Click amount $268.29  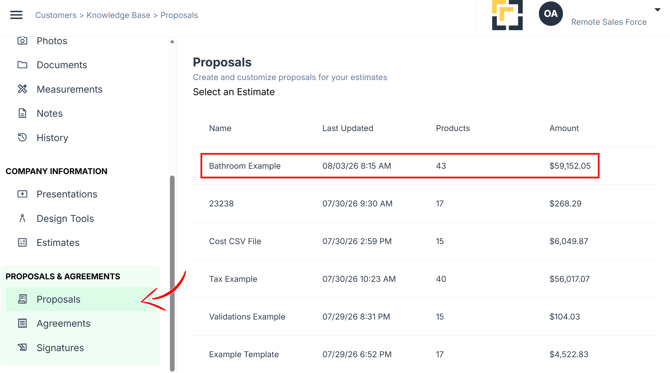click(x=565, y=203)
